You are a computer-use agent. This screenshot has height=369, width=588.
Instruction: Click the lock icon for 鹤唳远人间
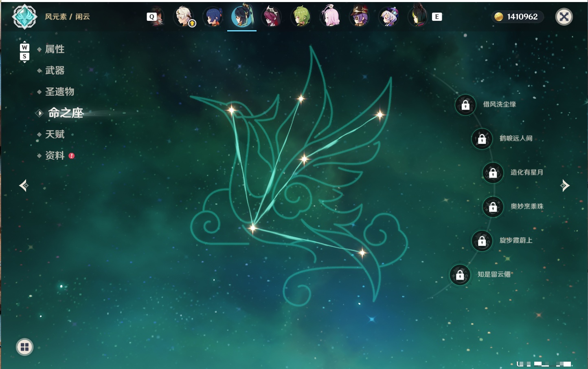click(x=482, y=139)
